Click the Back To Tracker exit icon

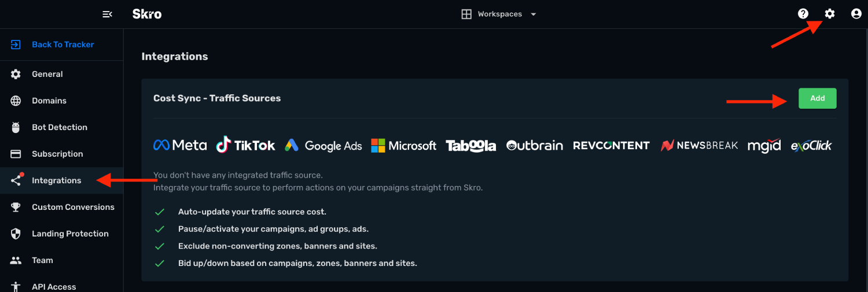point(16,45)
